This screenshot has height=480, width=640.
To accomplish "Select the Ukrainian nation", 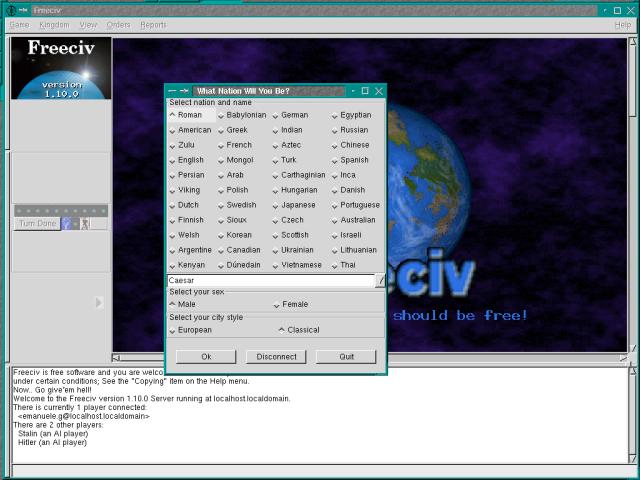I will (293, 250).
